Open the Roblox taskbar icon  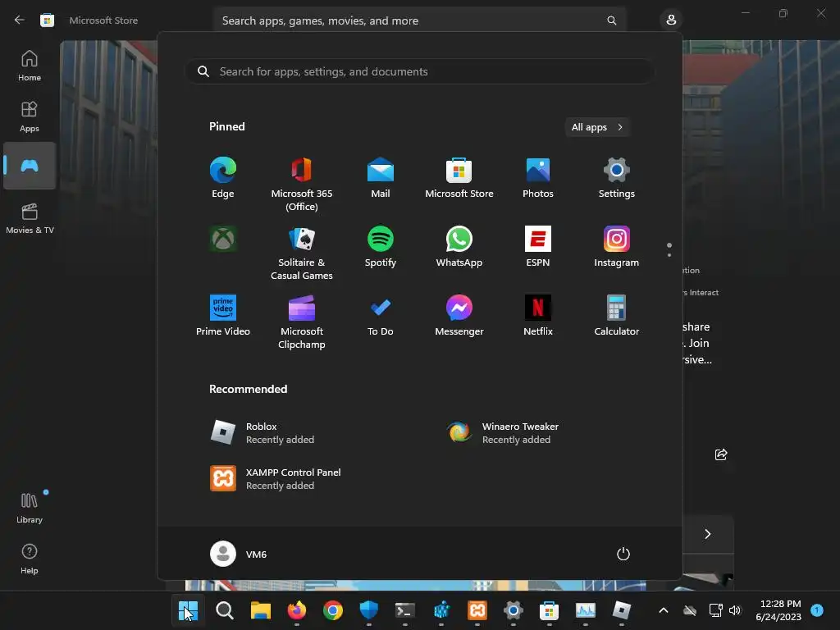[x=622, y=610]
